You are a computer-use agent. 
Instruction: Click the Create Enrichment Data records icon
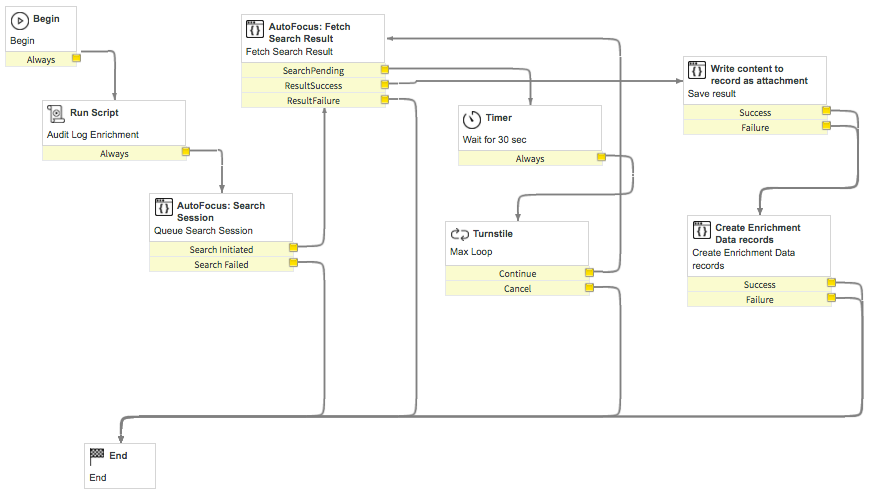point(702,230)
